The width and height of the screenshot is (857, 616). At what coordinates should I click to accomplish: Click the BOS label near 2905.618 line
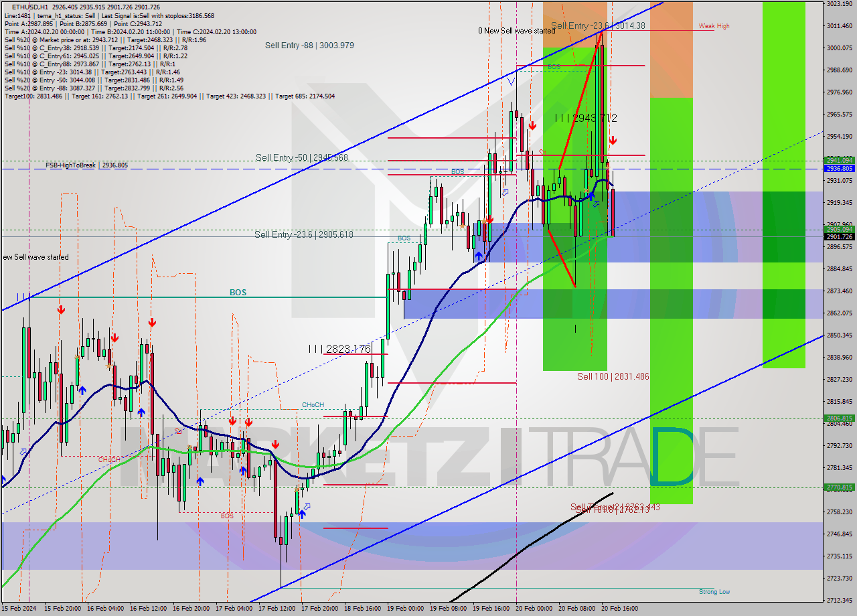(x=404, y=238)
